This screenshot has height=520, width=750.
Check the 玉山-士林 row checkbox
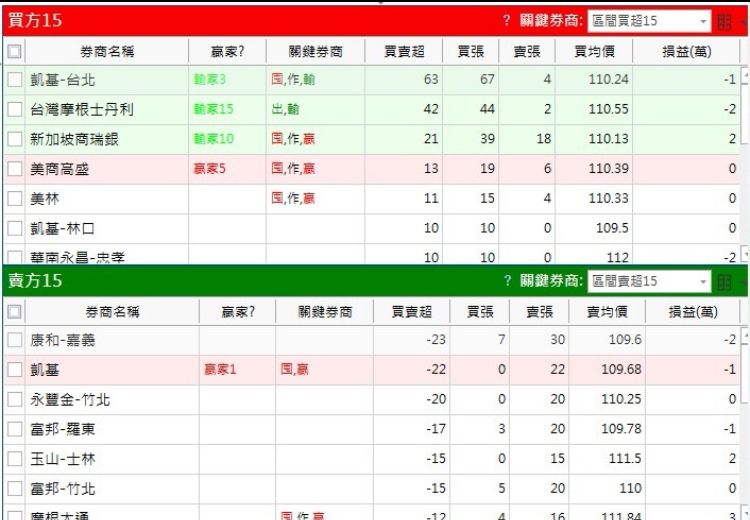point(14,459)
